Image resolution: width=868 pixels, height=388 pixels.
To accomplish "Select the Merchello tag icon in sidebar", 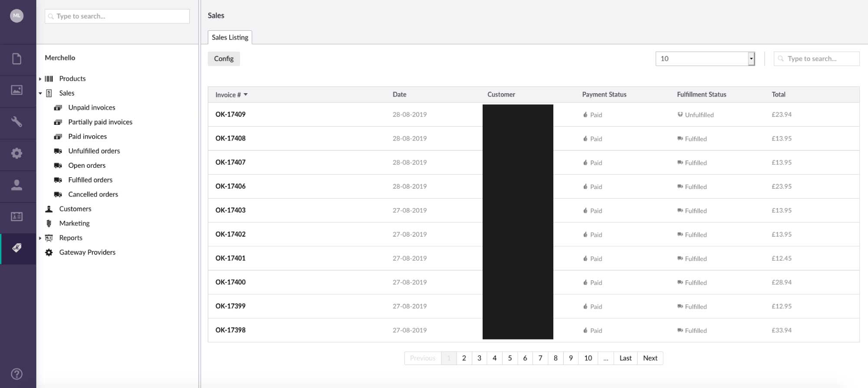I will coord(17,248).
